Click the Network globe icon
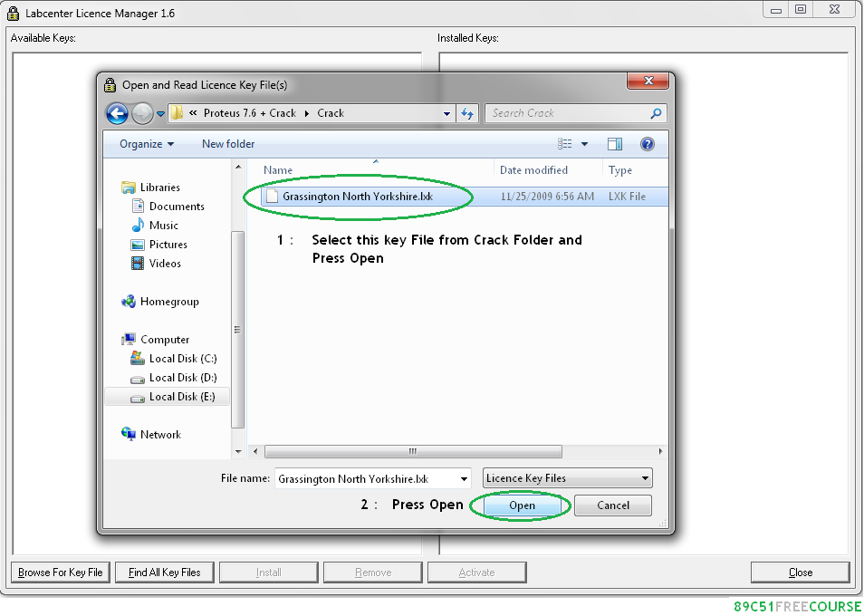The height and width of the screenshot is (616, 864). 129,434
